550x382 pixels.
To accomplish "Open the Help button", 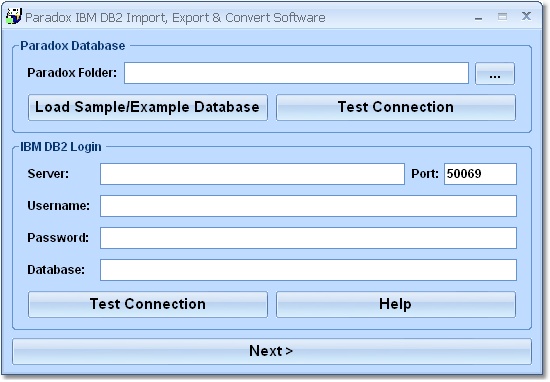I will click(x=396, y=304).
